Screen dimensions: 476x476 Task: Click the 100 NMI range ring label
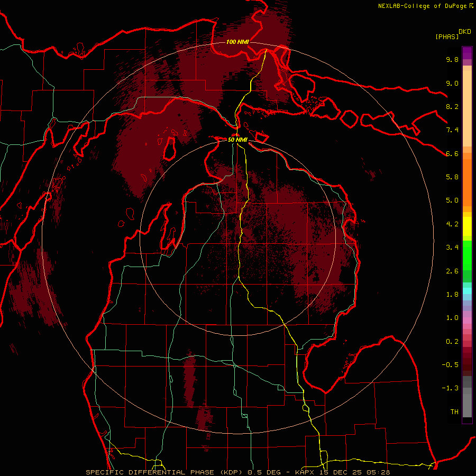point(237,42)
